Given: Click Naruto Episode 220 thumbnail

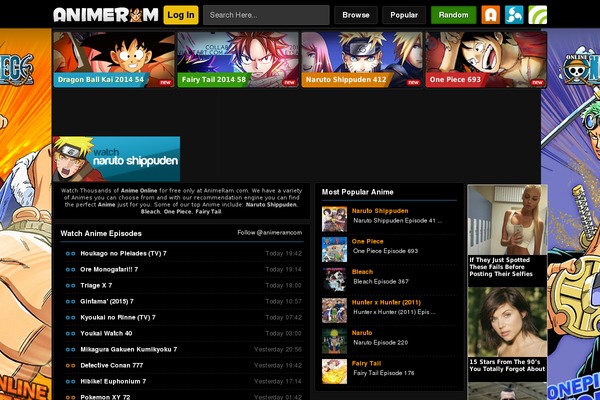Looking at the screenshot, I should 334,341.
